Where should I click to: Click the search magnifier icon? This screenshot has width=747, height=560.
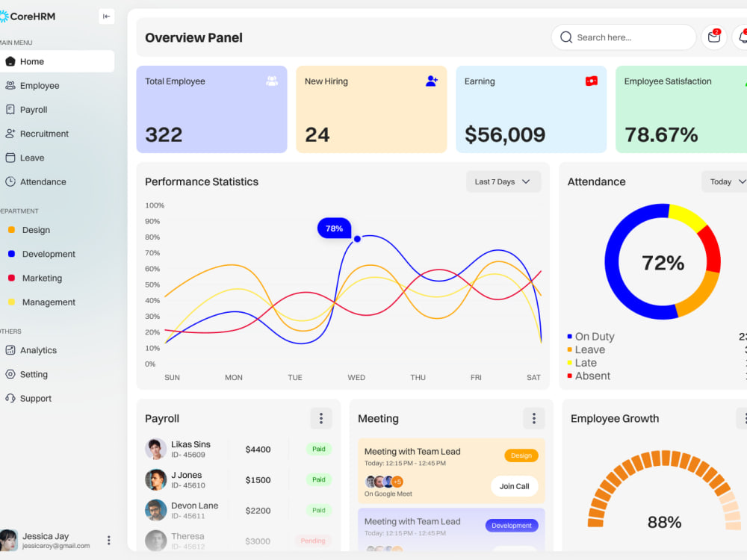[566, 37]
